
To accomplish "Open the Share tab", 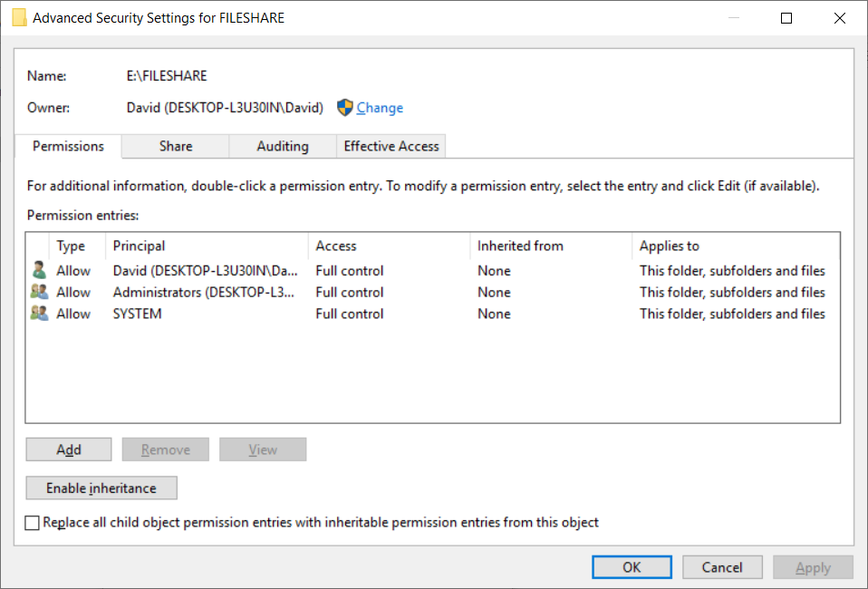I will click(x=176, y=146).
